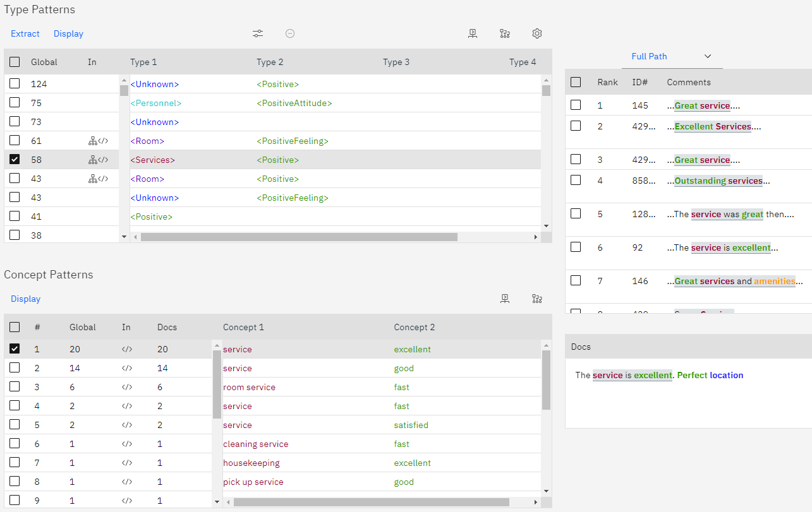Click the In icon for Room Positive row
The image size is (812, 512).
[98, 179]
